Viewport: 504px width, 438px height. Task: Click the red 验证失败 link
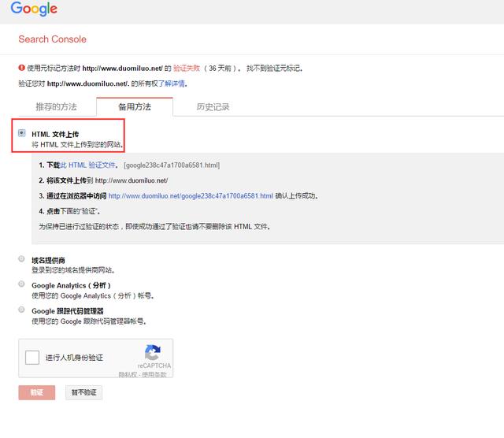point(187,69)
